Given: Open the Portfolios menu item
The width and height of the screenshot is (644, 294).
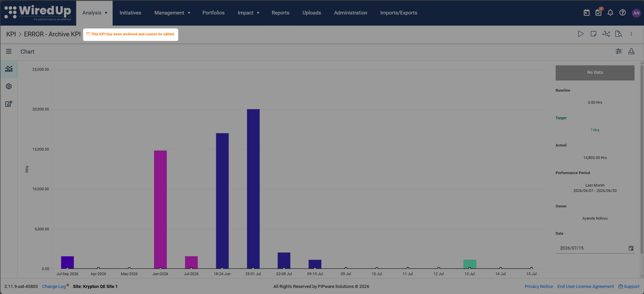Looking at the screenshot, I should pos(213,13).
